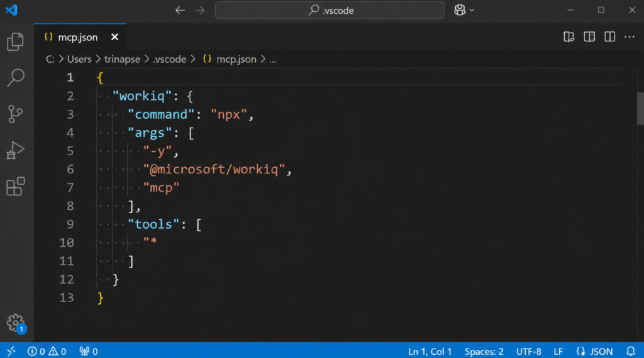The image size is (644, 358).
Task: Open the Extensions view
Action: (x=16, y=187)
